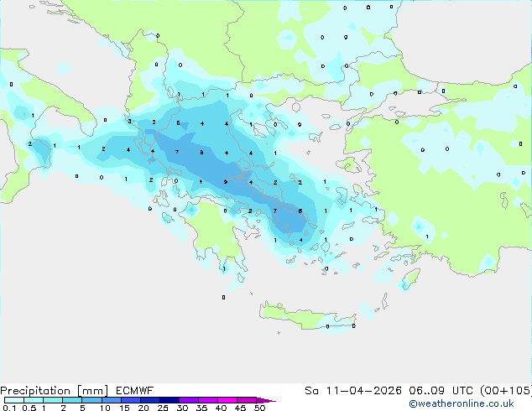The image size is (532, 411).
Task: Click the 'Sa 11-04-2026' date text
Action: [353, 391]
